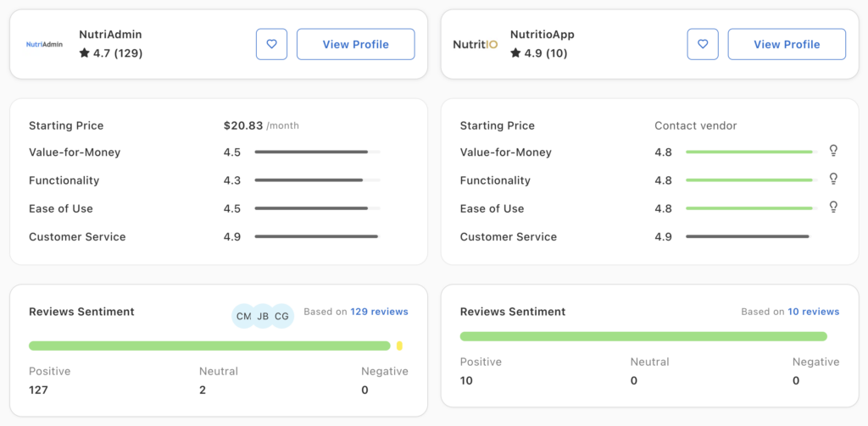Image resolution: width=868 pixels, height=426 pixels.
Task: Open the 129 reviews link
Action: click(379, 312)
